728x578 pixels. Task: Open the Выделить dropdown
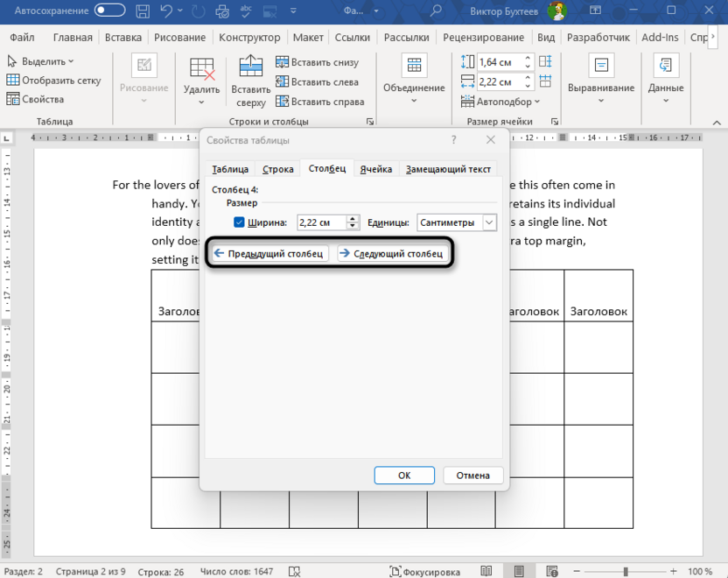(x=41, y=61)
